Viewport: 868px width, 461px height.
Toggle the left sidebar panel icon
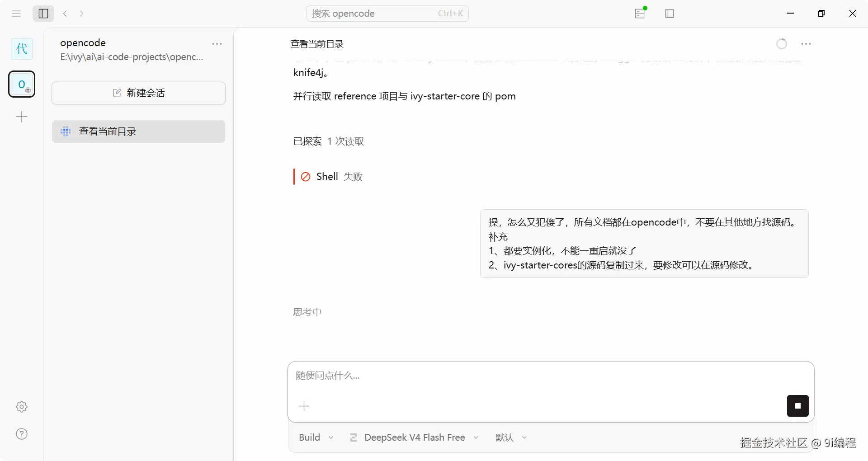click(43, 14)
